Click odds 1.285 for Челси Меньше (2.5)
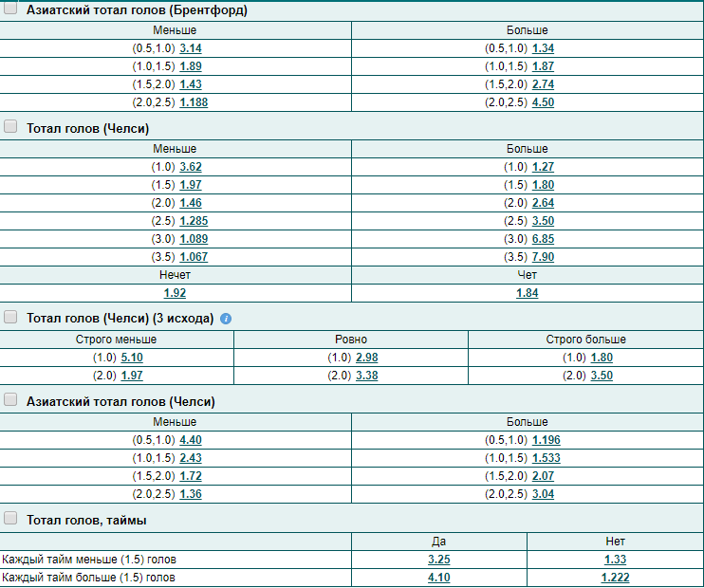Viewport: 704px width, 588px height. click(x=194, y=221)
